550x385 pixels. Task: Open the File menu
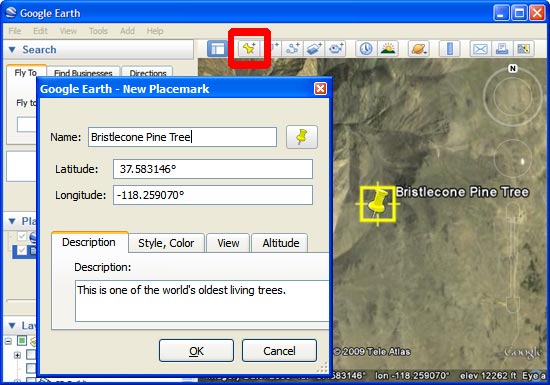(15, 31)
